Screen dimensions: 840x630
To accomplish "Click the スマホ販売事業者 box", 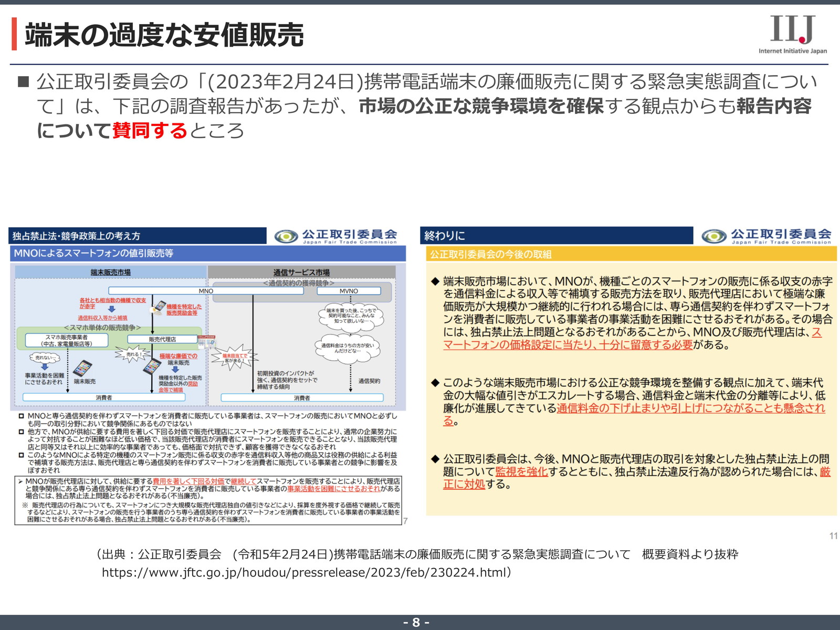I will (x=67, y=340).
